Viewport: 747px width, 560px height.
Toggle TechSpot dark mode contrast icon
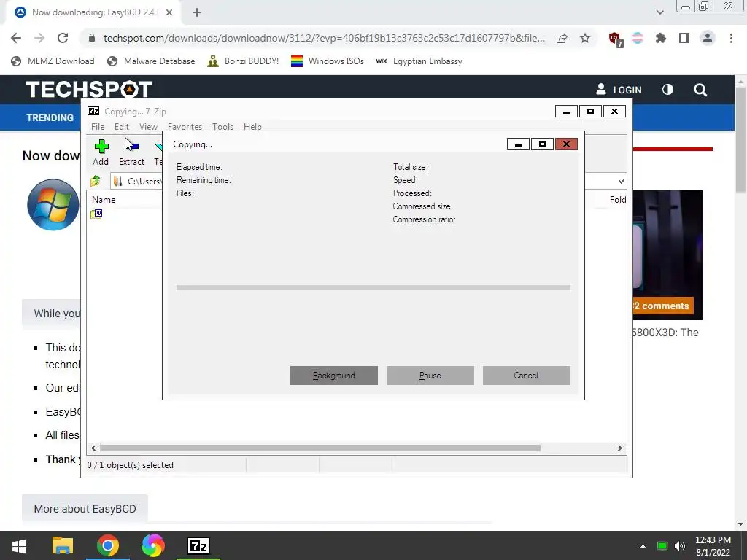667,90
